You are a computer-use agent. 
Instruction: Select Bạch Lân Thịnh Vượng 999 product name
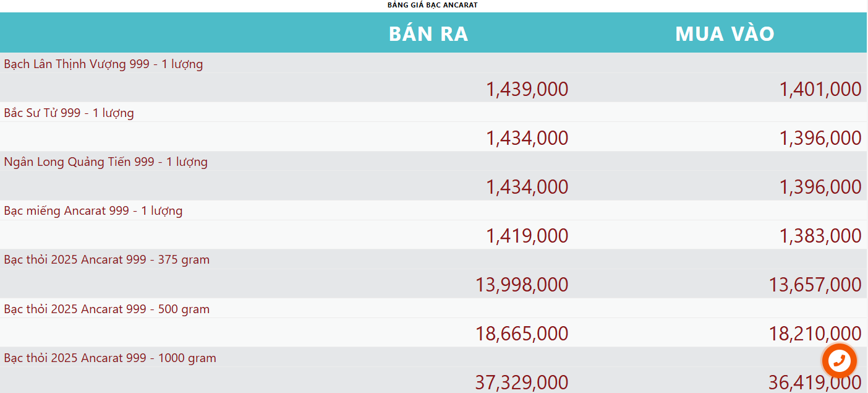click(103, 64)
